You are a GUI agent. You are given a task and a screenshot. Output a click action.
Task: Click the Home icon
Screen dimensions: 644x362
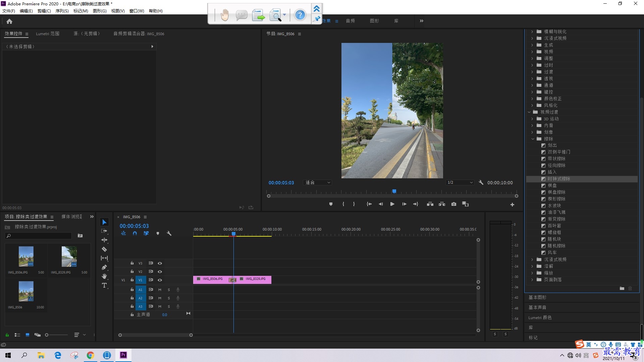[x=9, y=21]
